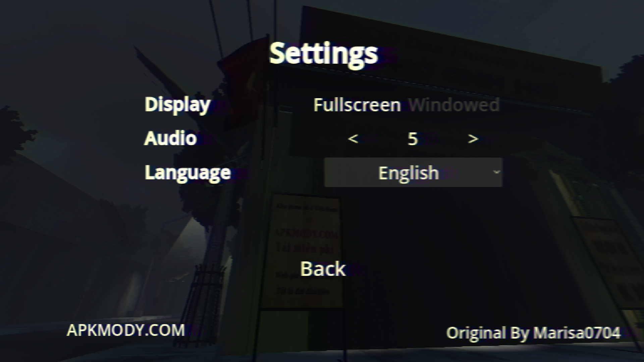Lower audio volume with left arrow
The height and width of the screenshot is (362, 644).
tap(353, 138)
